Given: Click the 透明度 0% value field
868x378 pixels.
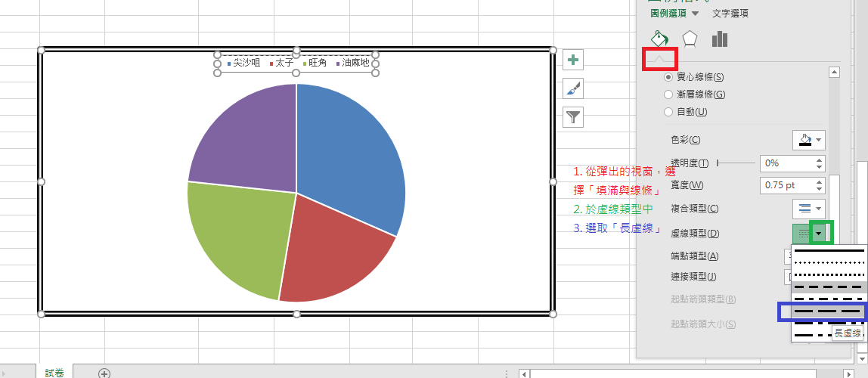Looking at the screenshot, I should 787,163.
